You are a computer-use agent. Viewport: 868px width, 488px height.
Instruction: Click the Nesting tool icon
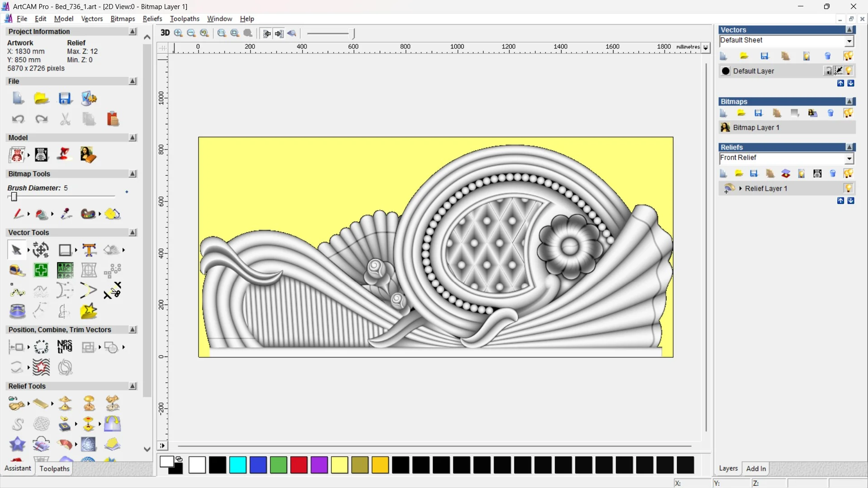pos(65,347)
